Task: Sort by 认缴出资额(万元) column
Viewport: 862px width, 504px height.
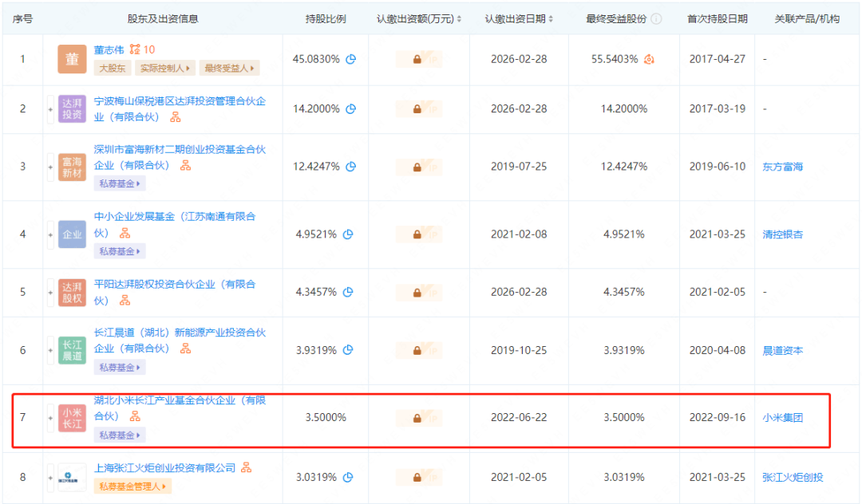Action: click(x=459, y=19)
